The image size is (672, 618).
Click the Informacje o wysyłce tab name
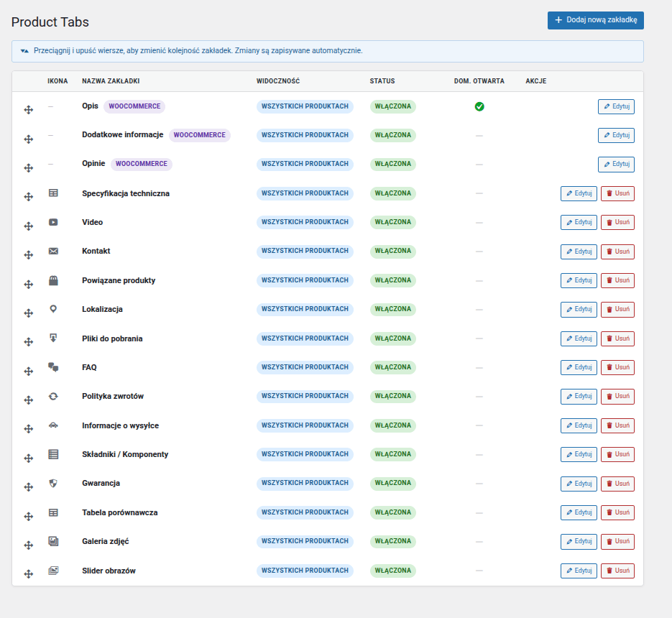[121, 425]
